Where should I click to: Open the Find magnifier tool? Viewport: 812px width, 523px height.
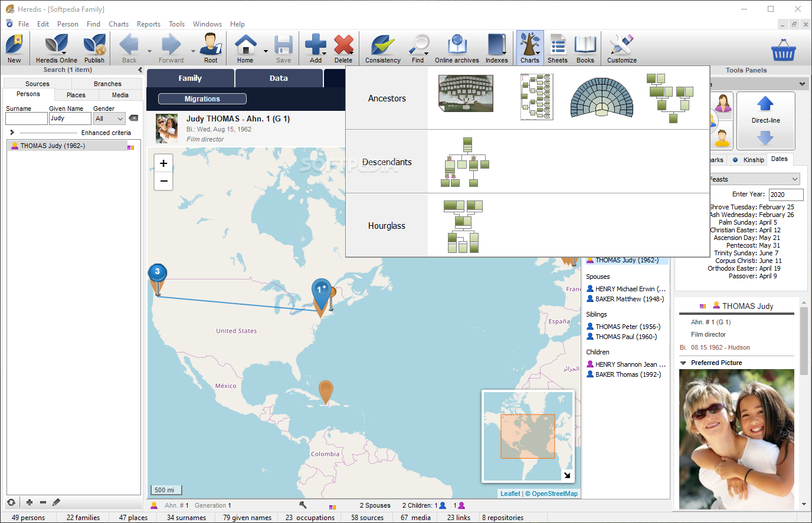coord(418,48)
